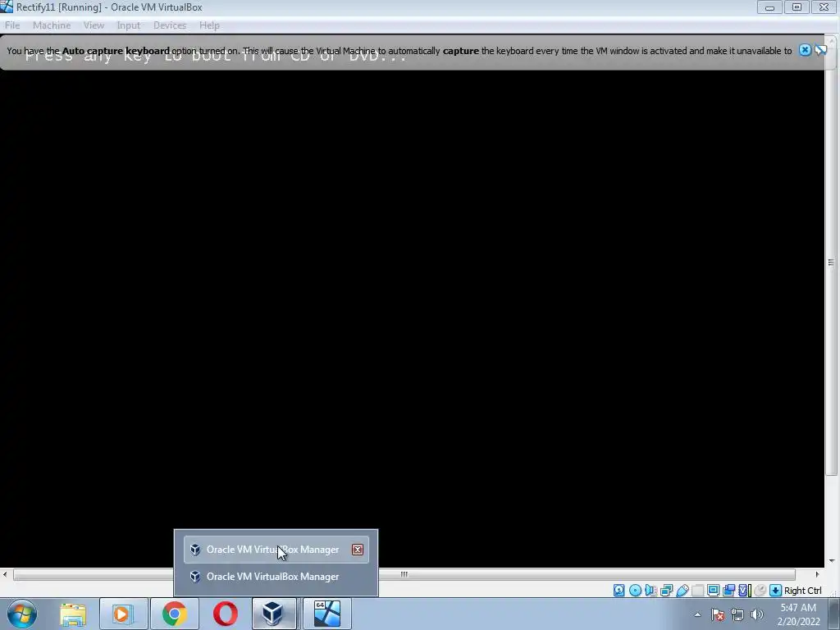Click the display monitor status icon
The image size is (840, 630).
tap(713, 591)
